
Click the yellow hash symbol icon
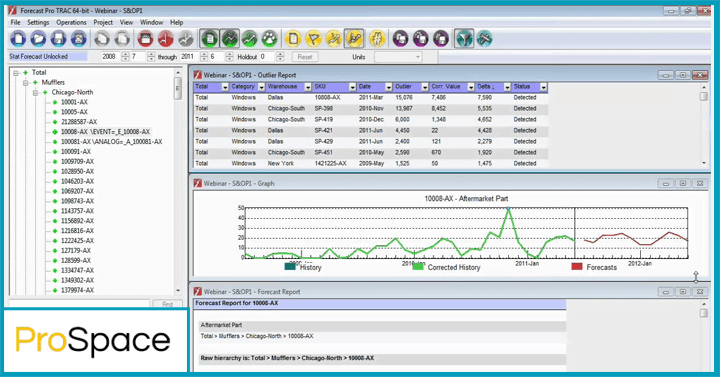[377, 39]
